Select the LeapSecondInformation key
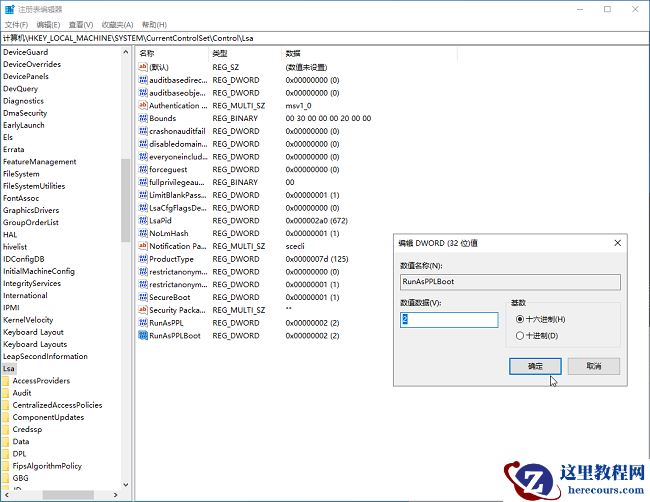 pos(45,356)
